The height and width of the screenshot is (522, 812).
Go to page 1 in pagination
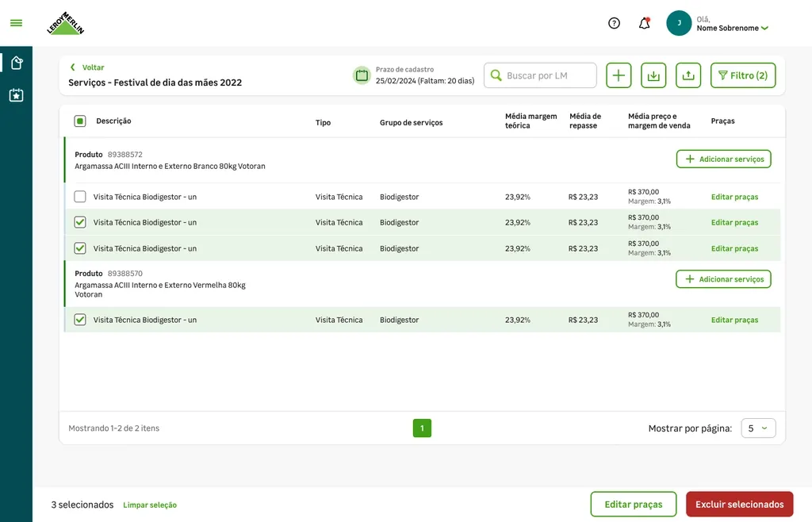(422, 428)
